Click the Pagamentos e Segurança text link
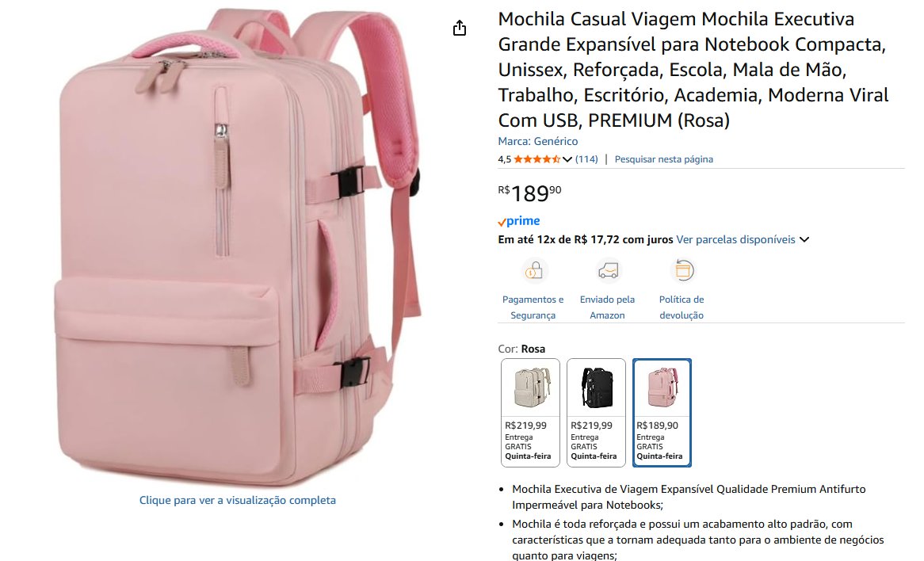The width and height of the screenshot is (924, 561). point(533,307)
